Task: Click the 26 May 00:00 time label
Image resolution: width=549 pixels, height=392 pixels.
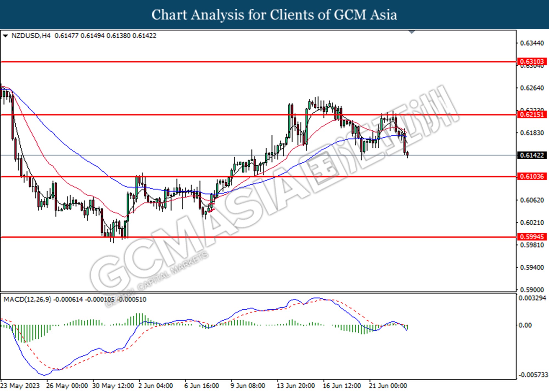Action: [67, 386]
